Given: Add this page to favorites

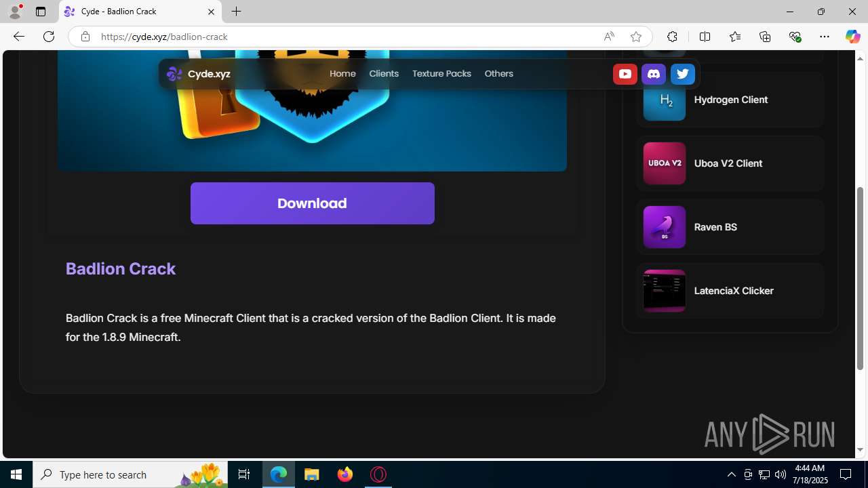Looking at the screenshot, I should click(635, 37).
